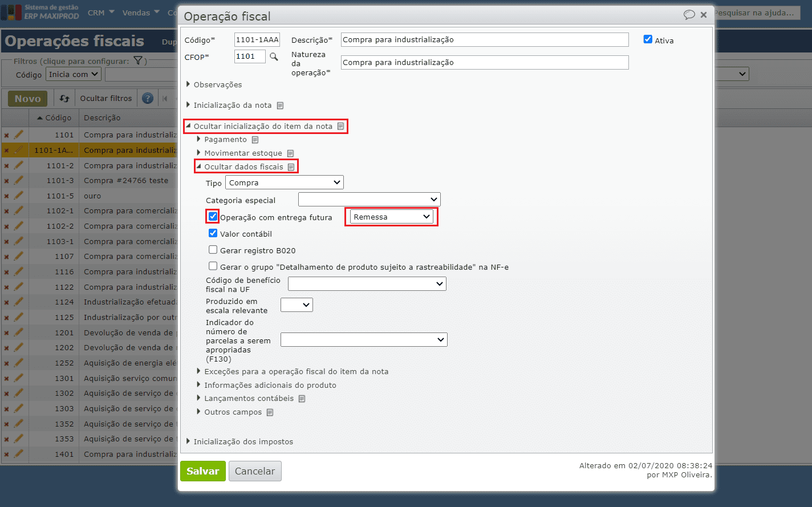
Task: Open the help question mark icon
Action: (x=148, y=98)
